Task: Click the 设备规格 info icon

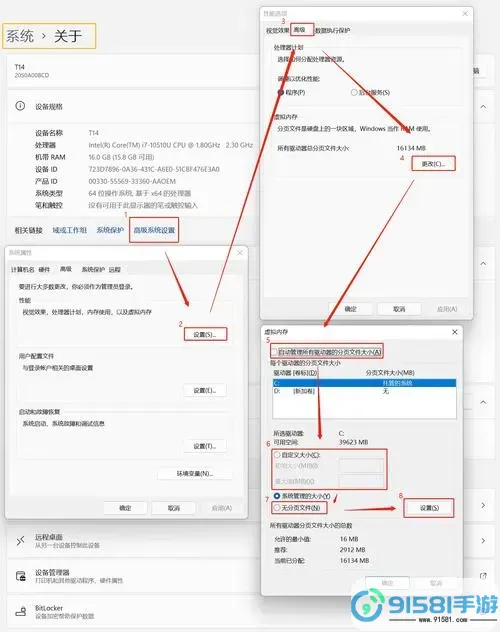Action: click(20, 106)
